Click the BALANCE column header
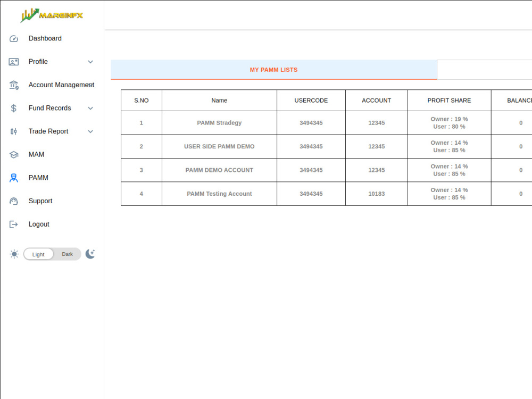 [512, 101]
